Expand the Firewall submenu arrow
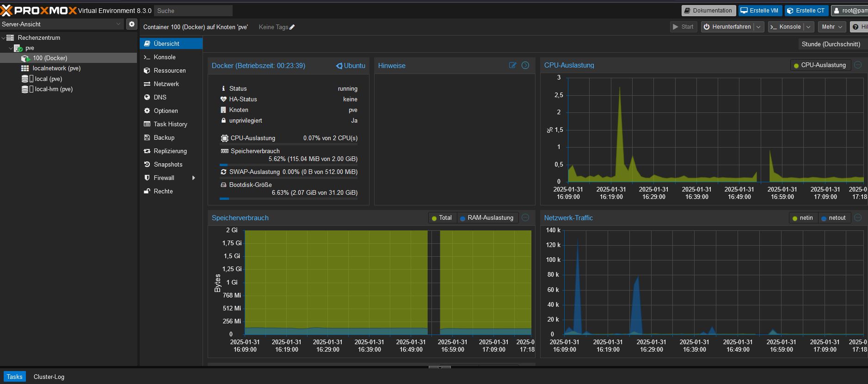Screen dimensions: 868x384 [193, 178]
